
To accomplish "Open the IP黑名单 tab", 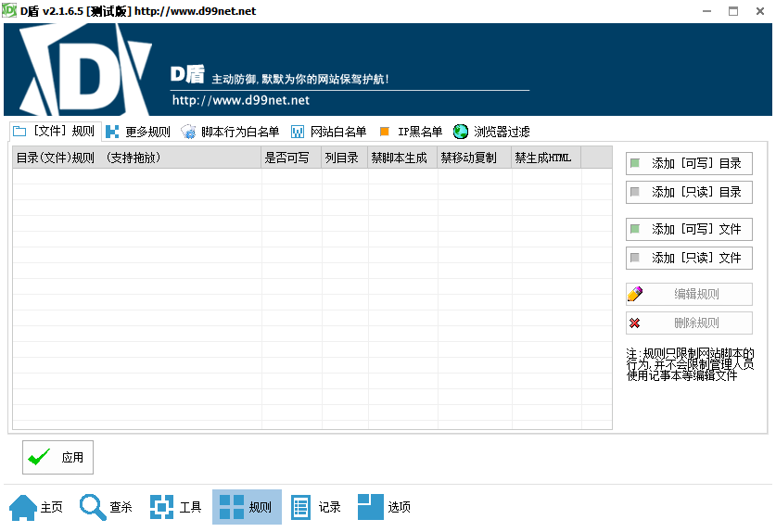I will tap(411, 132).
